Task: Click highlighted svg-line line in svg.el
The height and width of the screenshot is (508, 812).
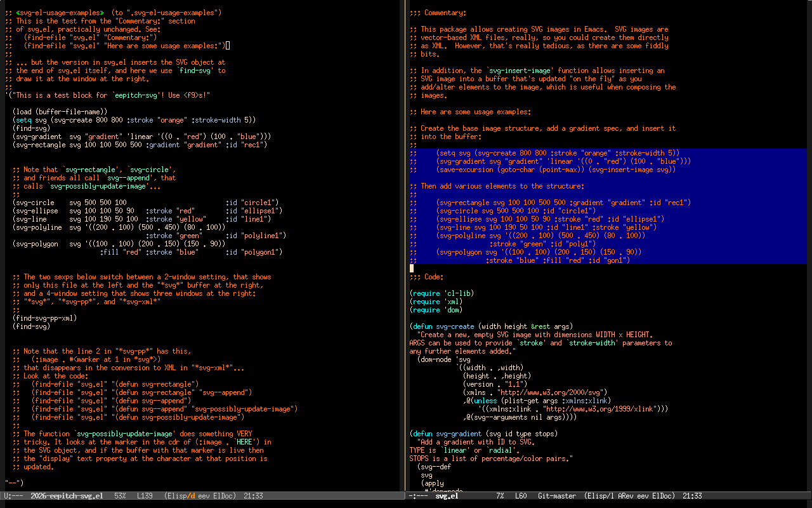Action: click(533, 227)
